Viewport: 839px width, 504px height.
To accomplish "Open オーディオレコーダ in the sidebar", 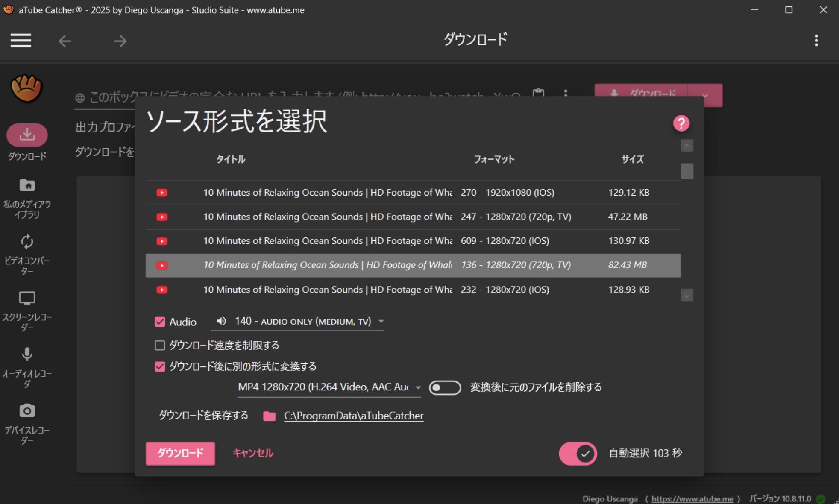I will [x=27, y=368].
